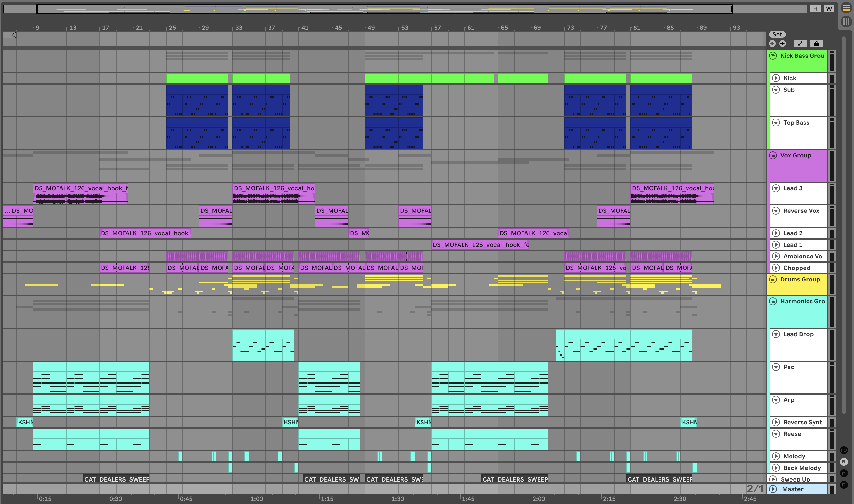Screen dimensions: 854x504
Task: Collapse the Sub track
Action: [776, 90]
